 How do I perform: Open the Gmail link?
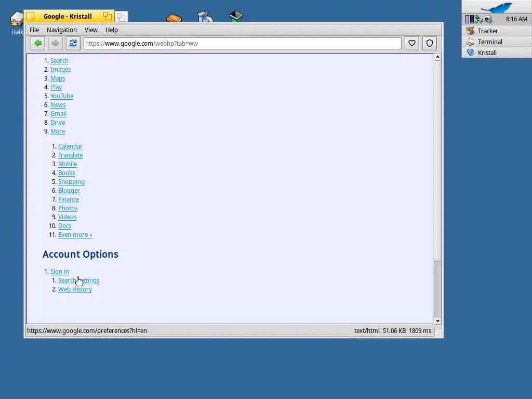click(58, 114)
